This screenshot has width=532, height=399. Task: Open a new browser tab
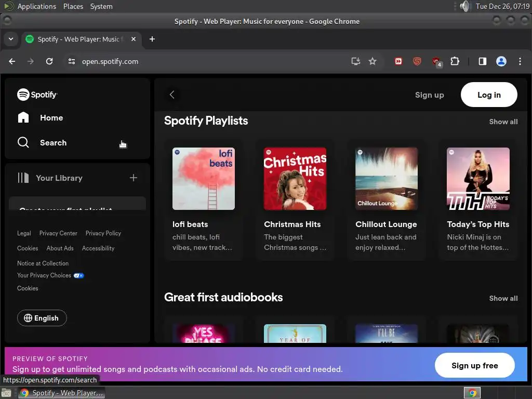(152, 39)
